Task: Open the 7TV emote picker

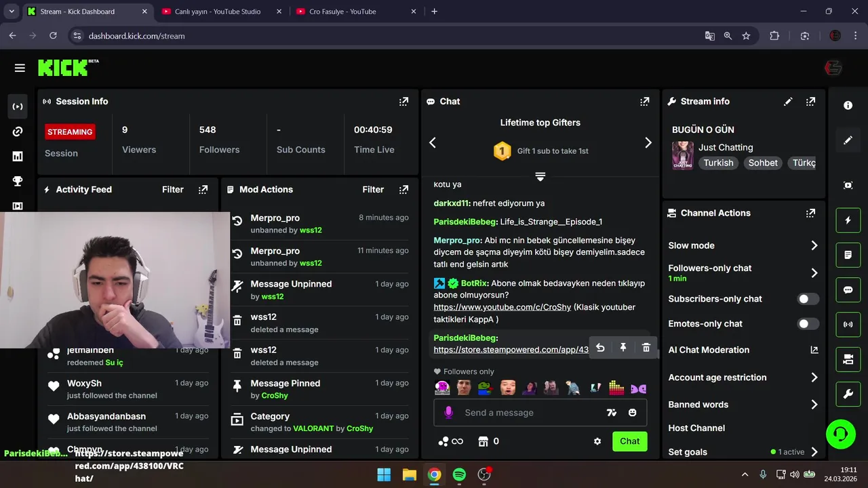Action: (x=612, y=412)
